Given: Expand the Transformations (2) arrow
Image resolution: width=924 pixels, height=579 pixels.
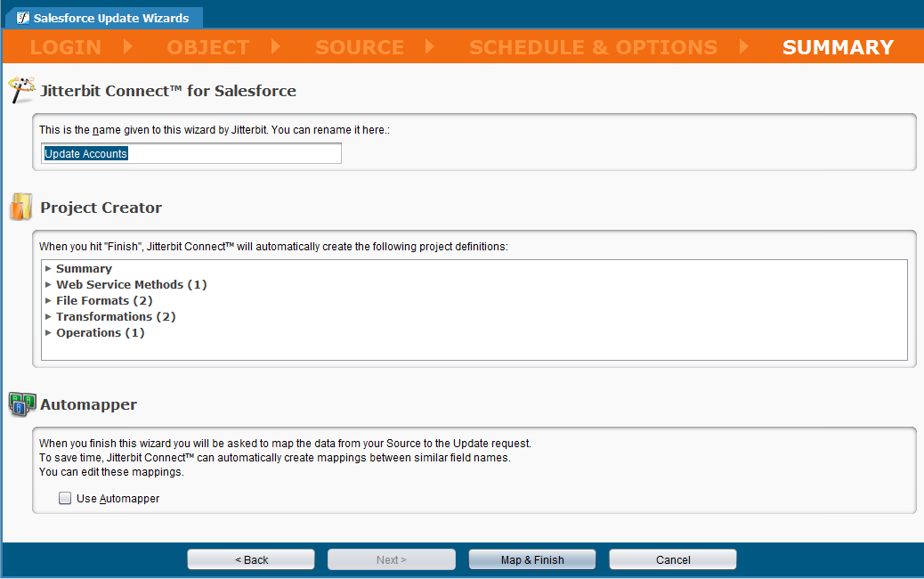Looking at the screenshot, I should click(48, 317).
